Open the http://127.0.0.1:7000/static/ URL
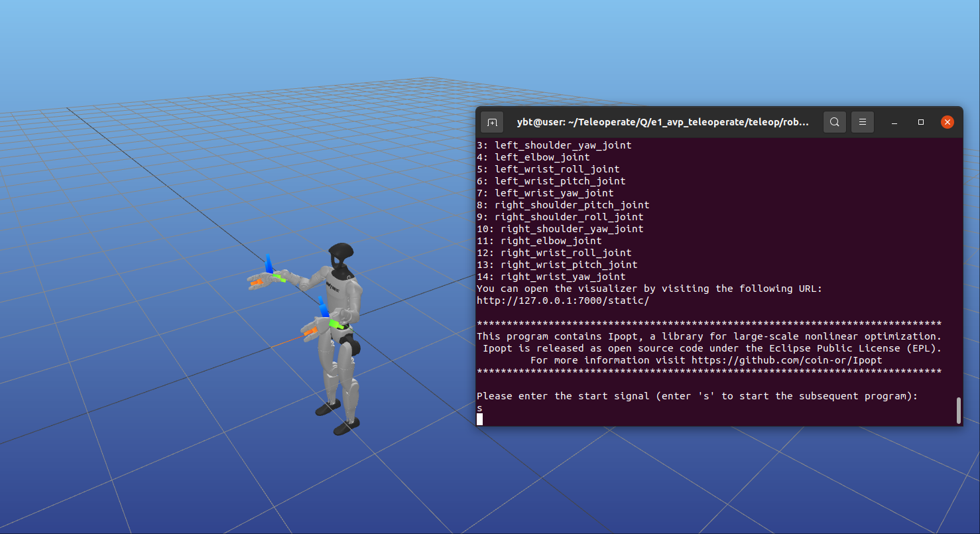 tap(563, 300)
